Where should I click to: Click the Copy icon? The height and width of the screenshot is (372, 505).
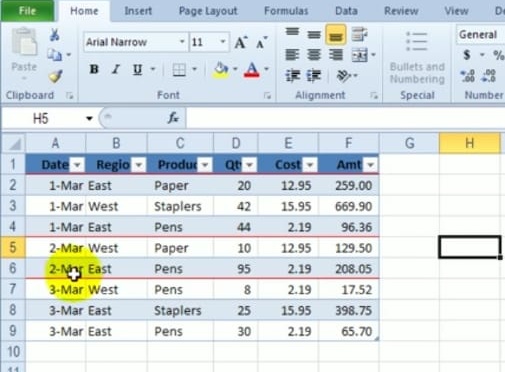click(x=54, y=55)
